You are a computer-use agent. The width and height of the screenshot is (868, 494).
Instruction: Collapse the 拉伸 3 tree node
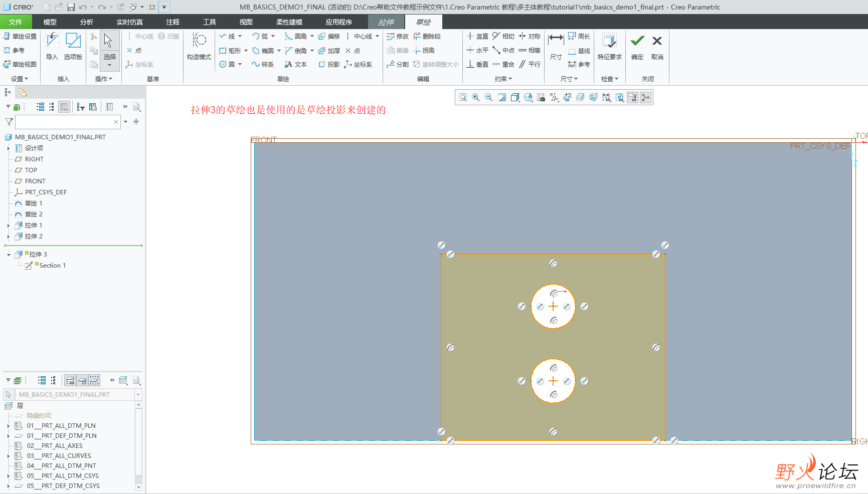point(9,255)
